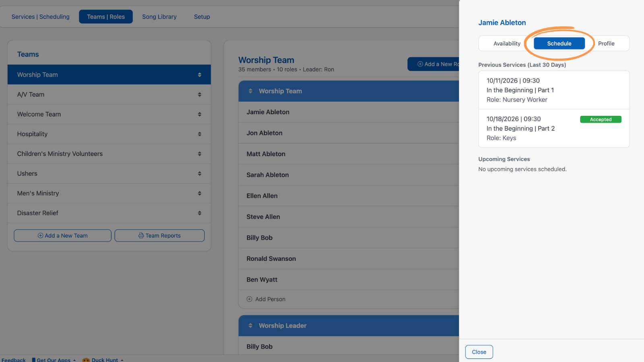Open the 10/11/2026 Nursery Worker service
644x362 pixels.
point(554,90)
